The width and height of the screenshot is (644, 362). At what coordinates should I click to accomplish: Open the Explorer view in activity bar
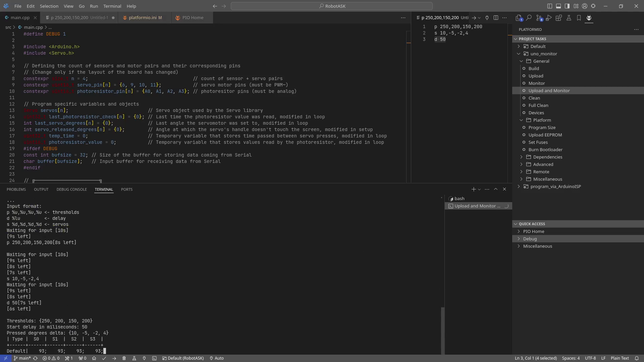pyautogui.click(x=519, y=18)
